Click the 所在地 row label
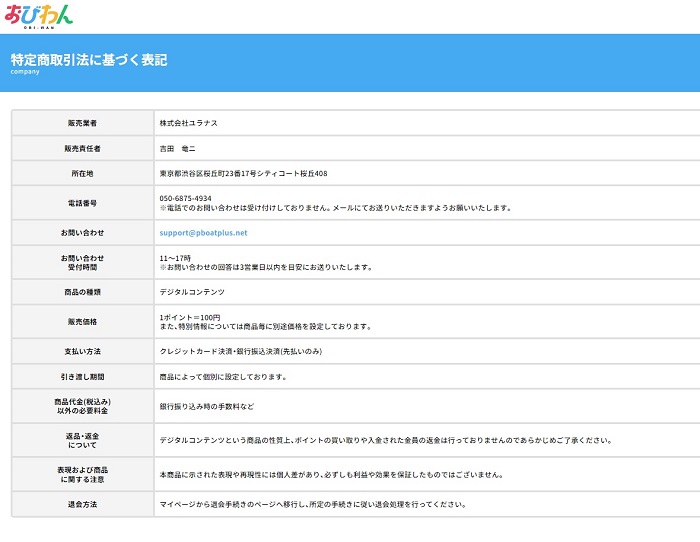700x542 pixels. coord(82,173)
